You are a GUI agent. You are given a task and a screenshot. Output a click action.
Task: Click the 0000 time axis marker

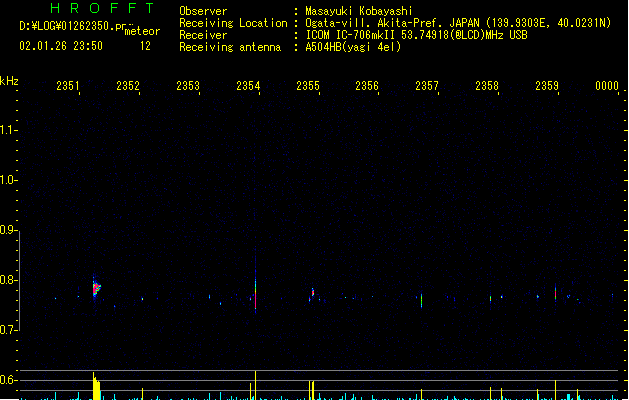pyautogui.click(x=607, y=86)
